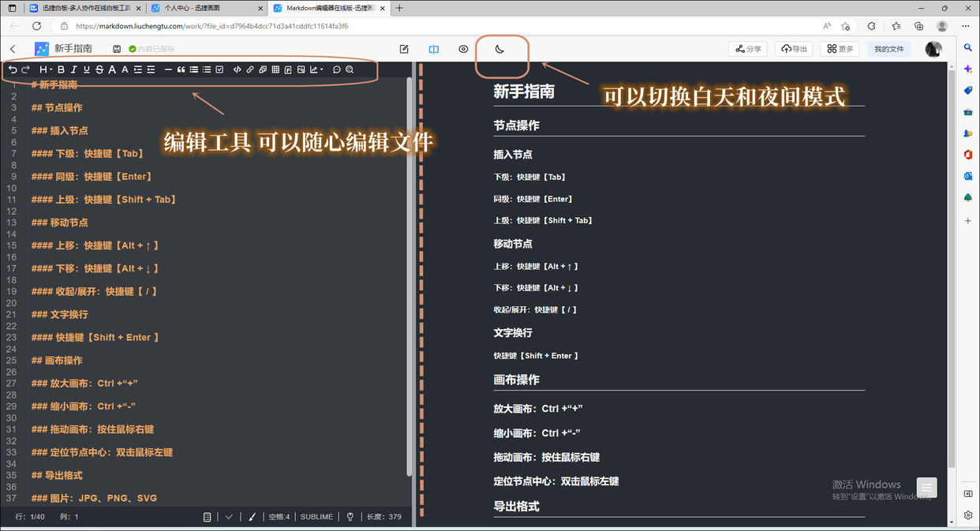Select the Markdown编辑器在线版 browser tab
This screenshot has width=980, height=531.
[x=329, y=8]
